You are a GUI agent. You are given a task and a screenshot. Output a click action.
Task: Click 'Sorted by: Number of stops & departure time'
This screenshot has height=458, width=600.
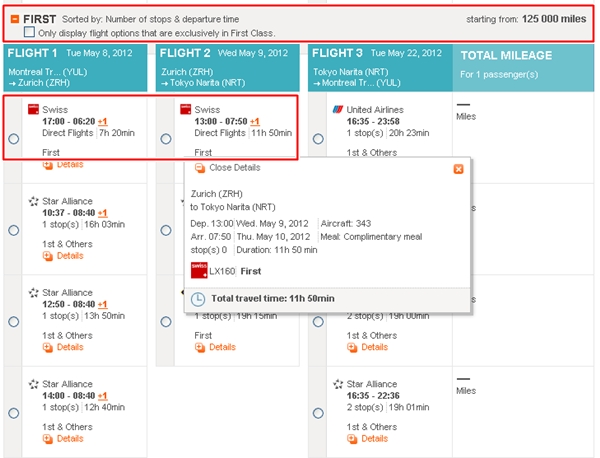coord(151,19)
